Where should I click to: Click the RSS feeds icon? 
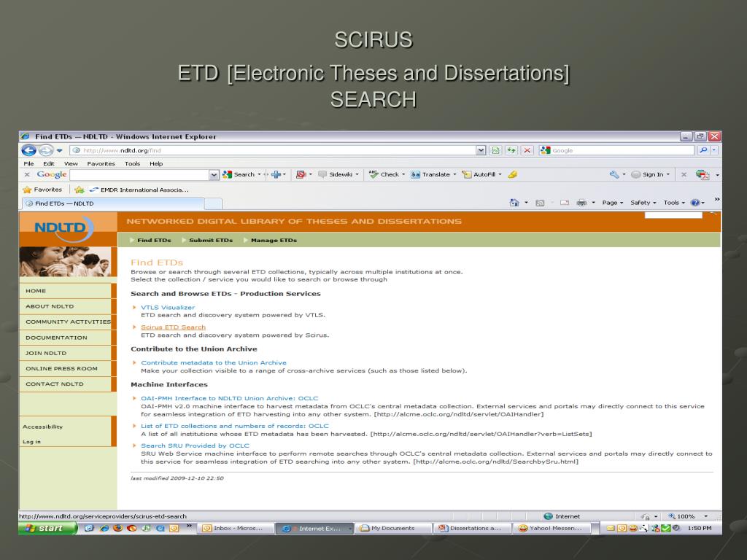pyautogui.click(x=540, y=203)
